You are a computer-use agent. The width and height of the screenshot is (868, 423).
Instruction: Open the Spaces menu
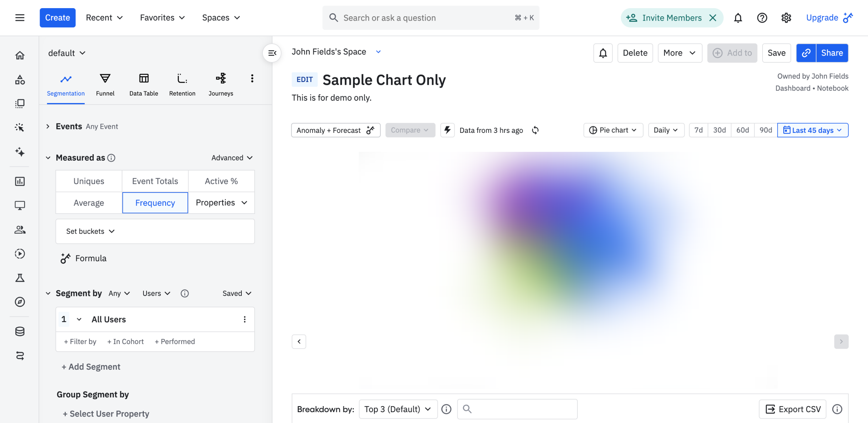pos(221,18)
